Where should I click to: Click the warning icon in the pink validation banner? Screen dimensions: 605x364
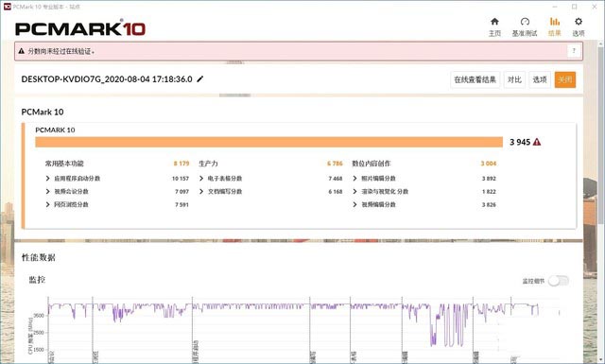pyautogui.click(x=21, y=51)
